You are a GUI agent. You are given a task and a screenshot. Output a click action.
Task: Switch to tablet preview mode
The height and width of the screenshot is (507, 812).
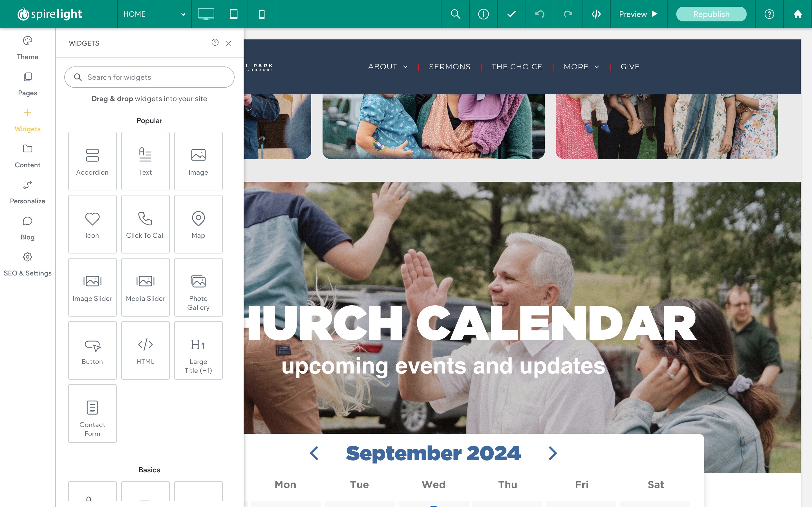pos(233,14)
